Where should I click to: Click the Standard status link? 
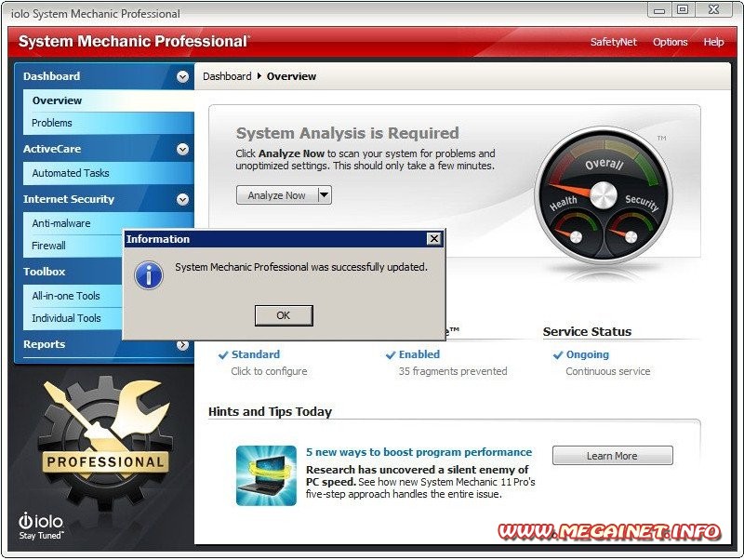pyautogui.click(x=256, y=354)
